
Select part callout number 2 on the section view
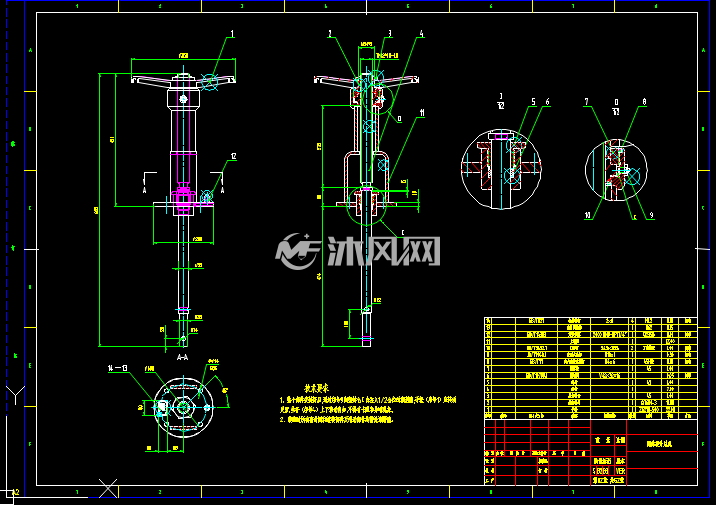coord(330,33)
